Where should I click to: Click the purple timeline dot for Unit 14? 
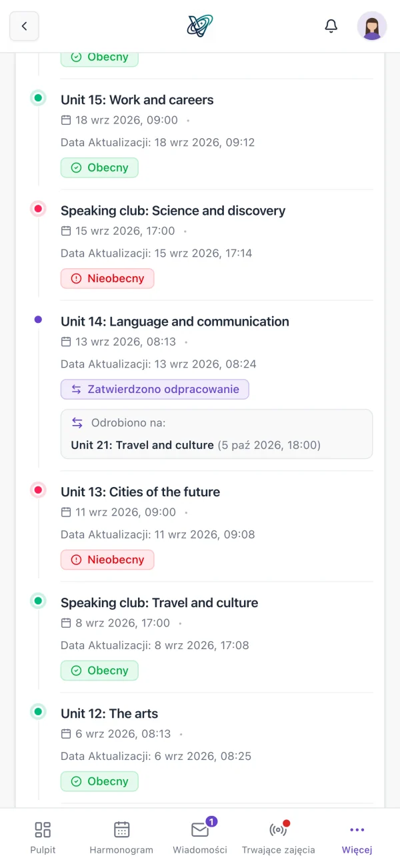tap(38, 320)
